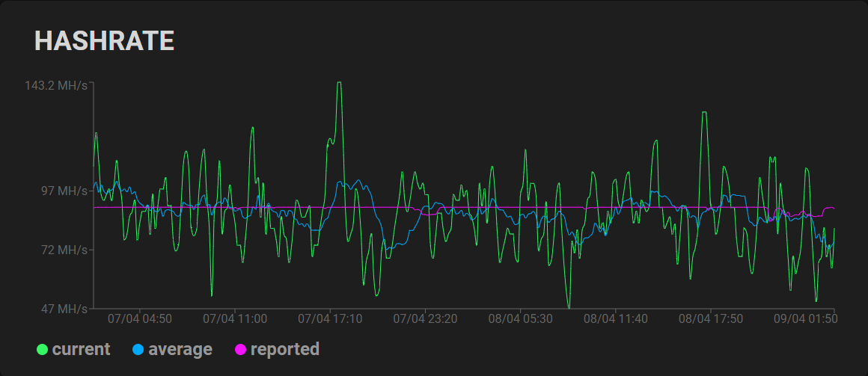The height and width of the screenshot is (376, 868).
Task: Click the 07/04 04:50 time label
Action: [x=139, y=319]
